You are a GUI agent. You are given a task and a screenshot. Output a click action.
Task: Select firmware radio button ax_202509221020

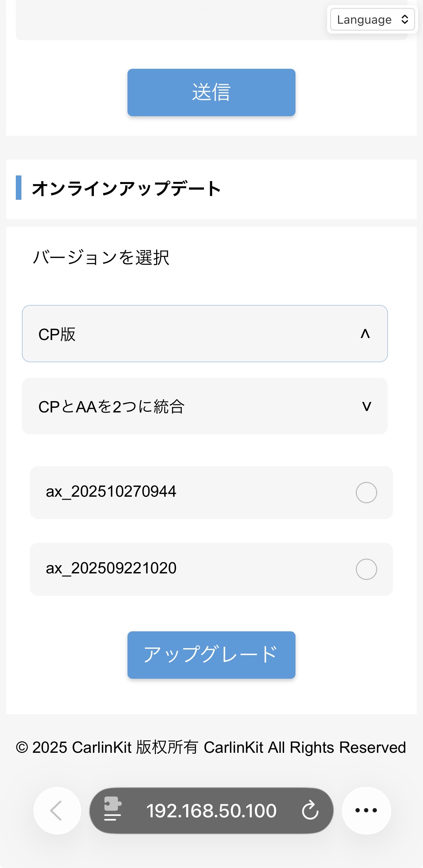pos(366,569)
